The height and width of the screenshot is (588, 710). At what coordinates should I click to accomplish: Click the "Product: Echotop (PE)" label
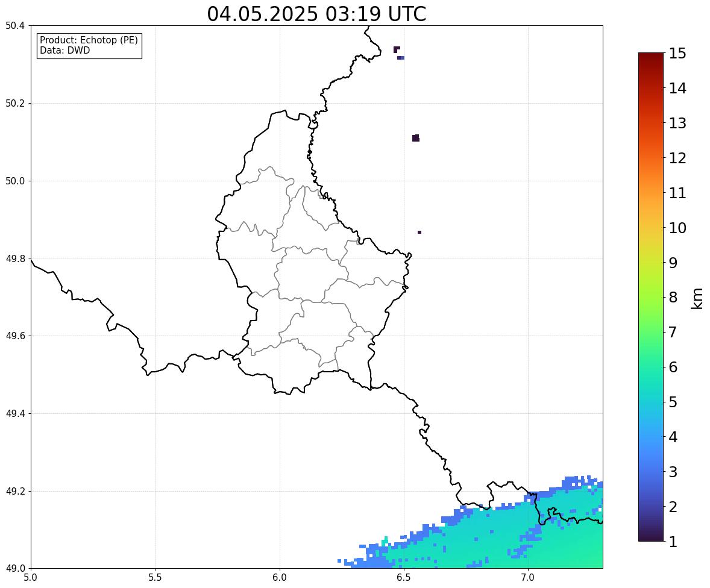pyautogui.click(x=89, y=40)
